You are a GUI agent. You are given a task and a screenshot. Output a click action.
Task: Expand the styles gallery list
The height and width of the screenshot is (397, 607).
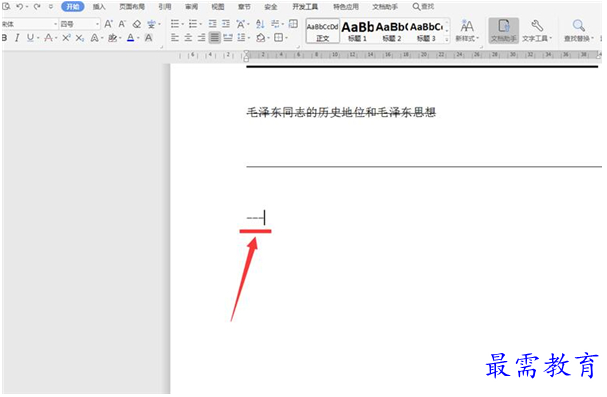tap(447, 39)
